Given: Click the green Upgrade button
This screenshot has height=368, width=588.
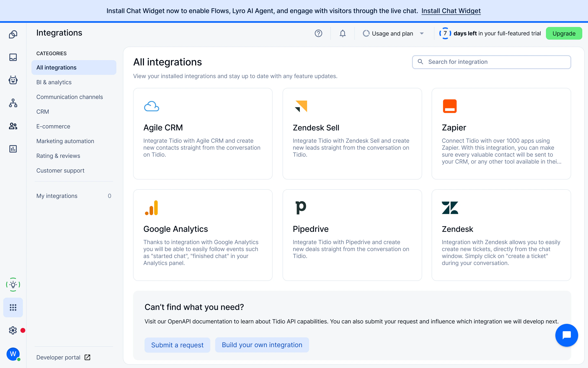Looking at the screenshot, I should point(564,33).
